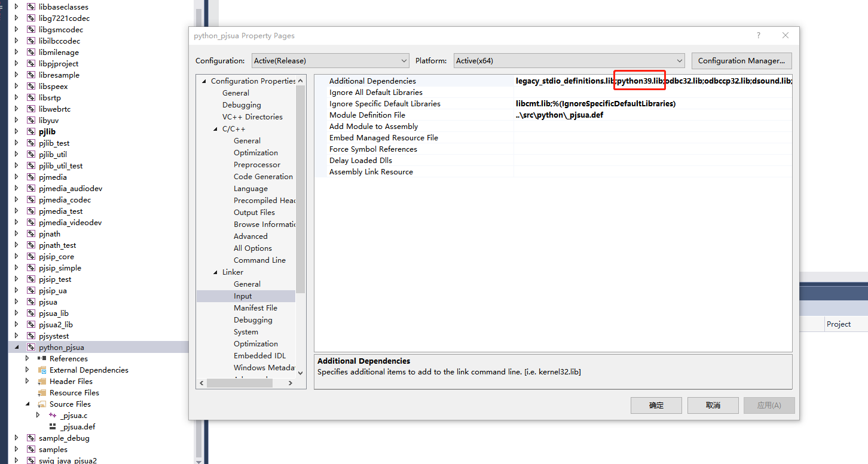The height and width of the screenshot is (464, 868).
Task: Select the sample_debug project
Action: (64, 438)
